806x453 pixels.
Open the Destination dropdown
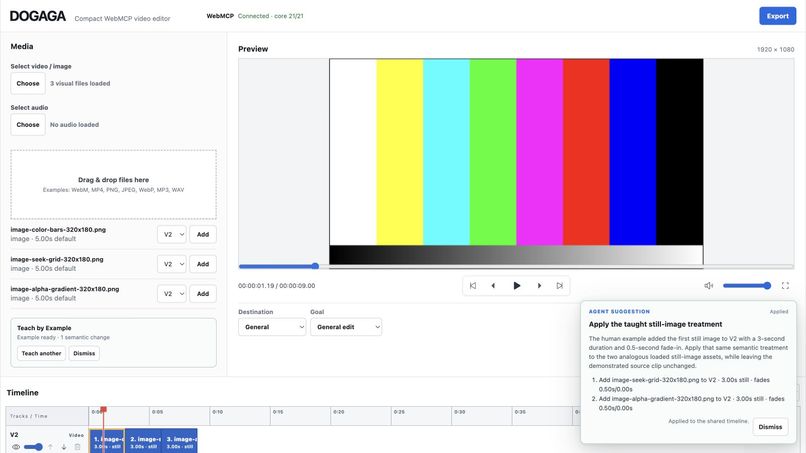click(x=272, y=327)
